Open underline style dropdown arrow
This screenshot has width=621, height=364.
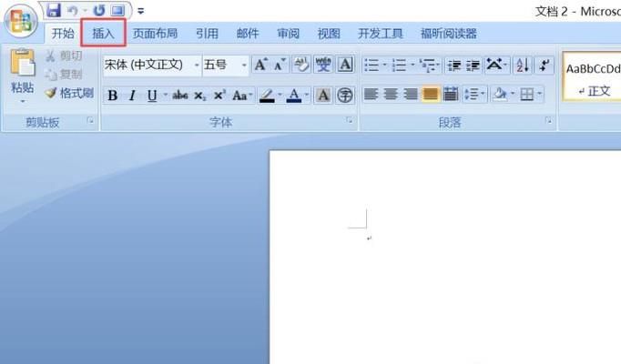coord(165,96)
